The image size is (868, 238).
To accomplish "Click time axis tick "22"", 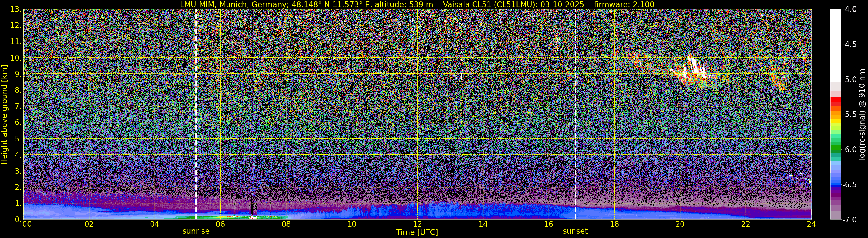I will click(746, 224).
